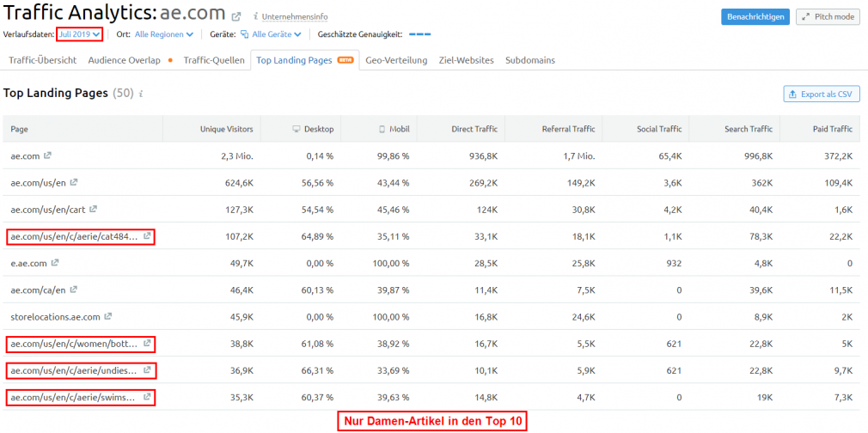Viewport: 868px width, 433px height.
Task: Open the e.ae.com page link
Action: [x=28, y=263]
